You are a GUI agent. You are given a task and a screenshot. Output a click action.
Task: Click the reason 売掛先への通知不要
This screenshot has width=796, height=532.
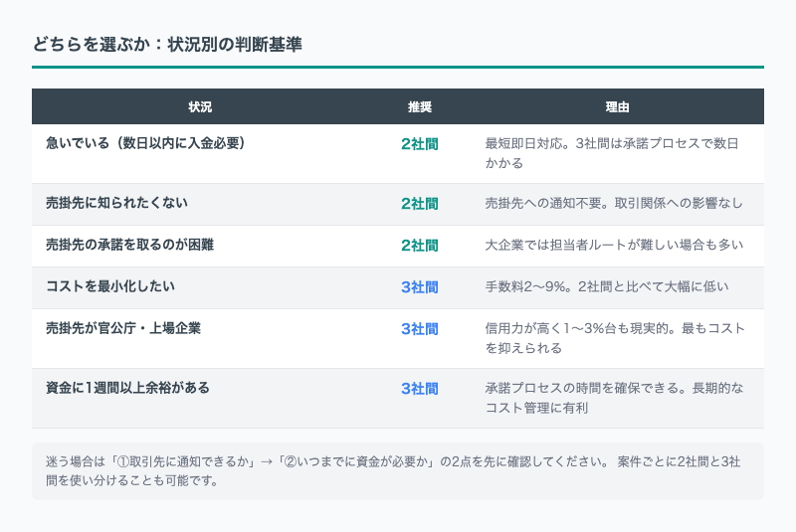(x=614, y=204)
